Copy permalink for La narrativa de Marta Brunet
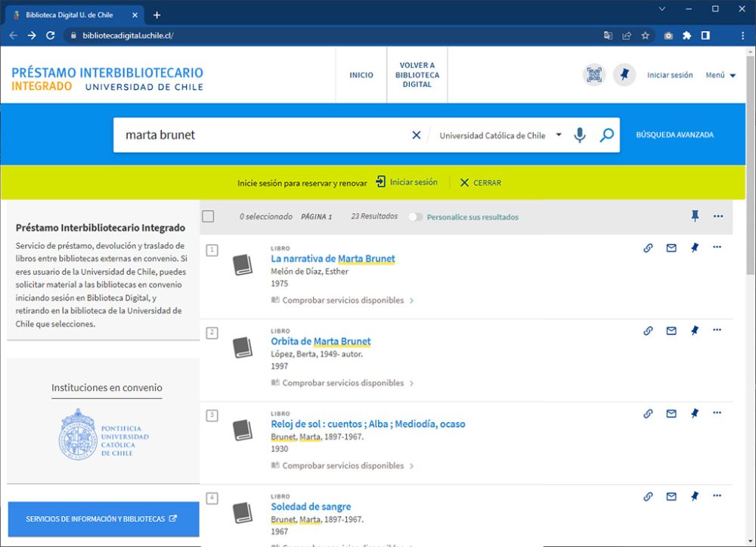 point(648,247)
